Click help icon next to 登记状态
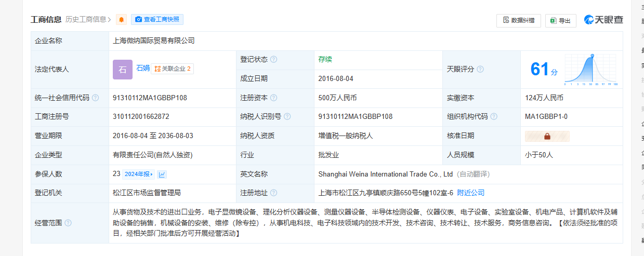Viewport: 644px width, 256px height. coord(273,59)
